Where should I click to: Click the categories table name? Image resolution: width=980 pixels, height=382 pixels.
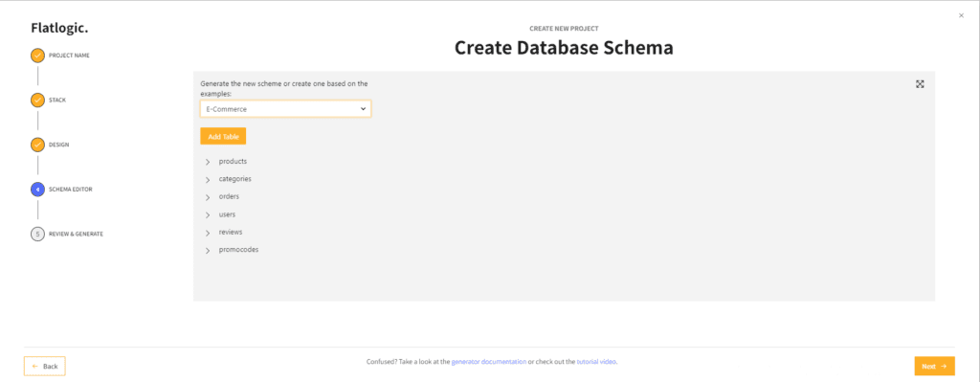tap(235, 179)
